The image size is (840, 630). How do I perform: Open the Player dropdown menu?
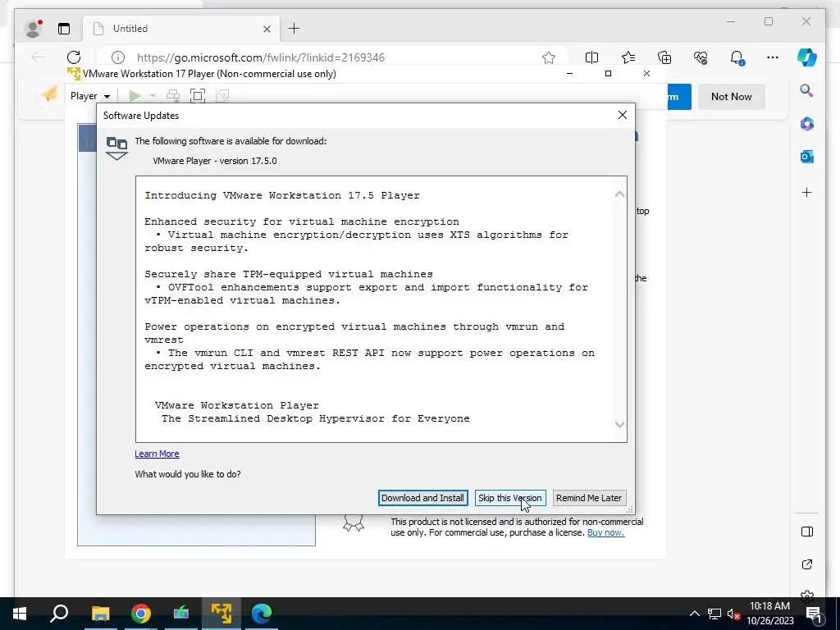coord(90,96)
